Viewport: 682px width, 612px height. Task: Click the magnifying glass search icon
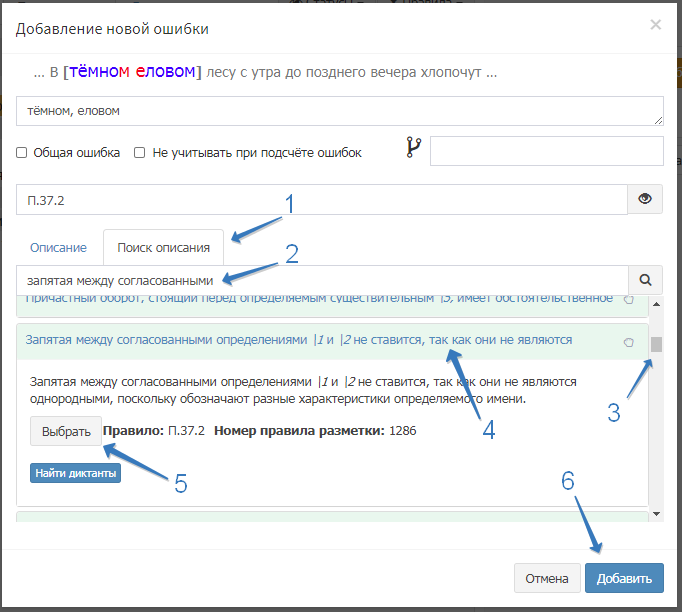point(645,281)
